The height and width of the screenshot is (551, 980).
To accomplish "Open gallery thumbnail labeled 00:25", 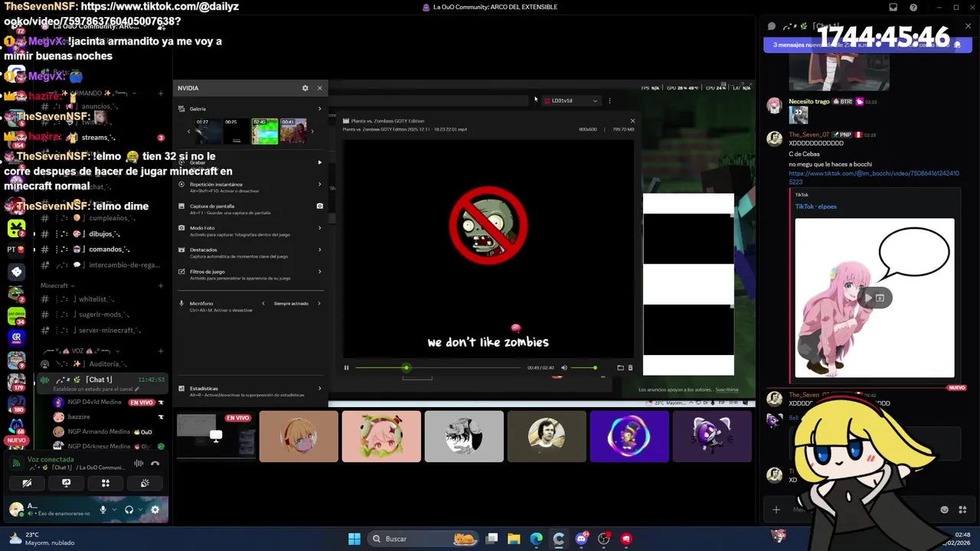I will (235, 131).
